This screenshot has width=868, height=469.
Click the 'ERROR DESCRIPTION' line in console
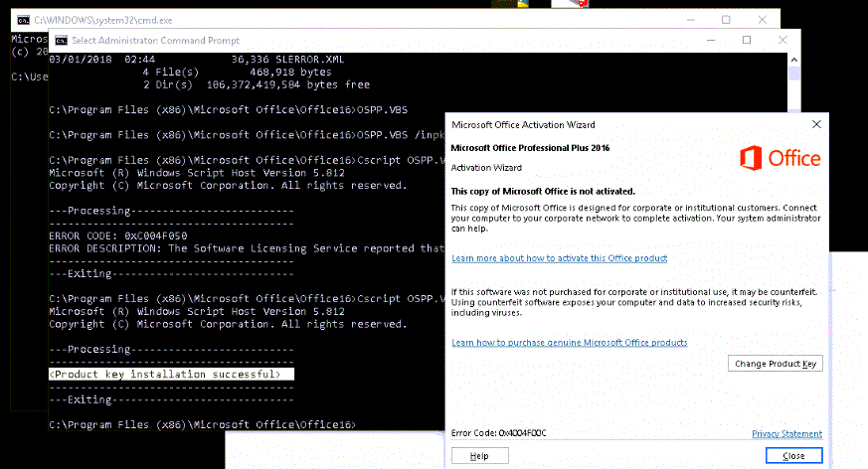pos(247,248)
